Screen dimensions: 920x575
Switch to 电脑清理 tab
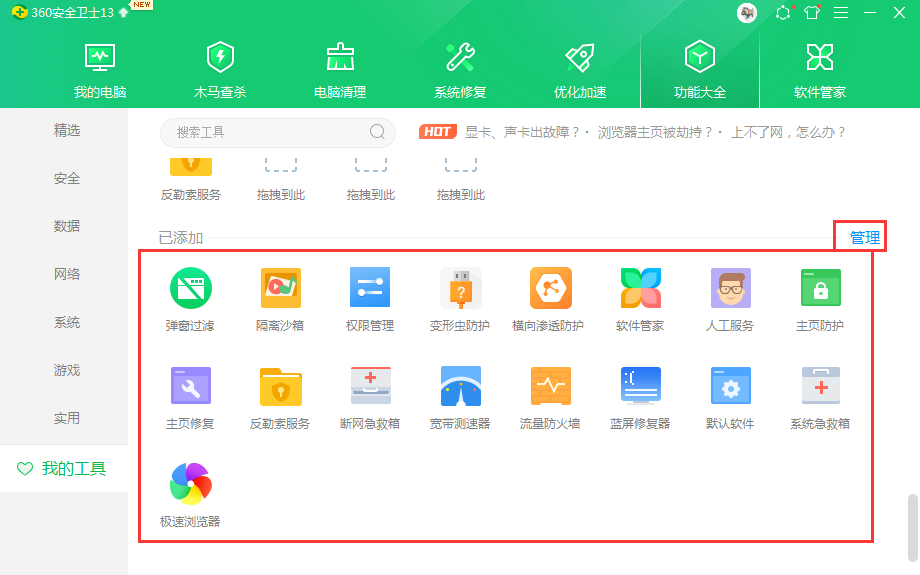click(x=340, y=68)
